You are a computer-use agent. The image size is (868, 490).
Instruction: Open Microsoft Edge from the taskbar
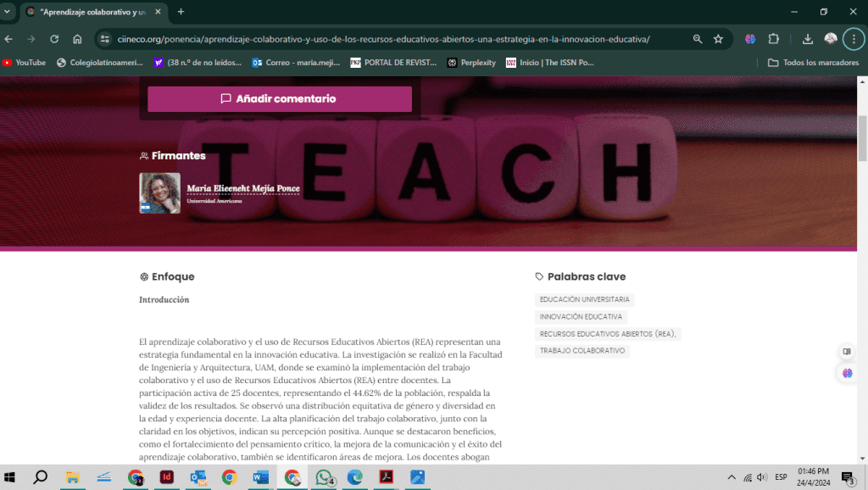[x=355, y=477]
